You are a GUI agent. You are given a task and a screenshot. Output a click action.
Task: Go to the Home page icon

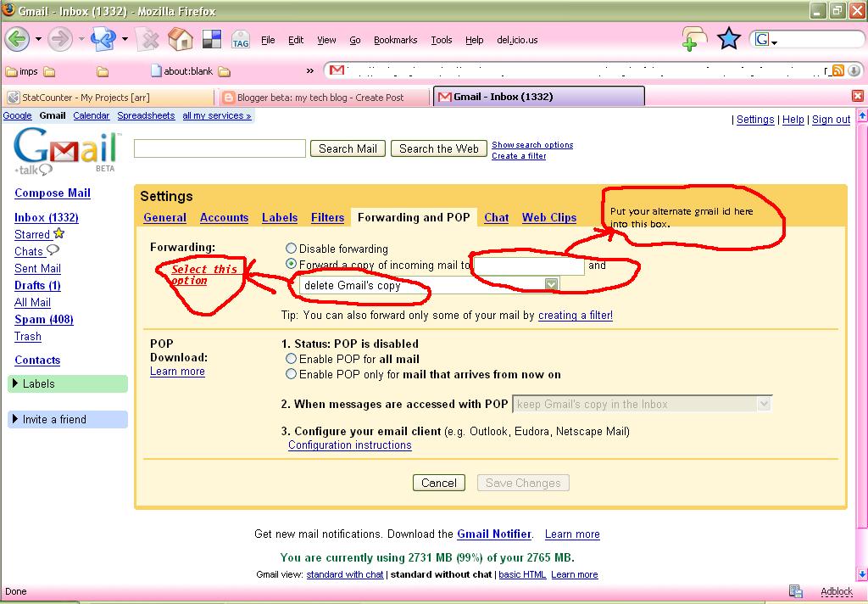click(x=180, y=39)
